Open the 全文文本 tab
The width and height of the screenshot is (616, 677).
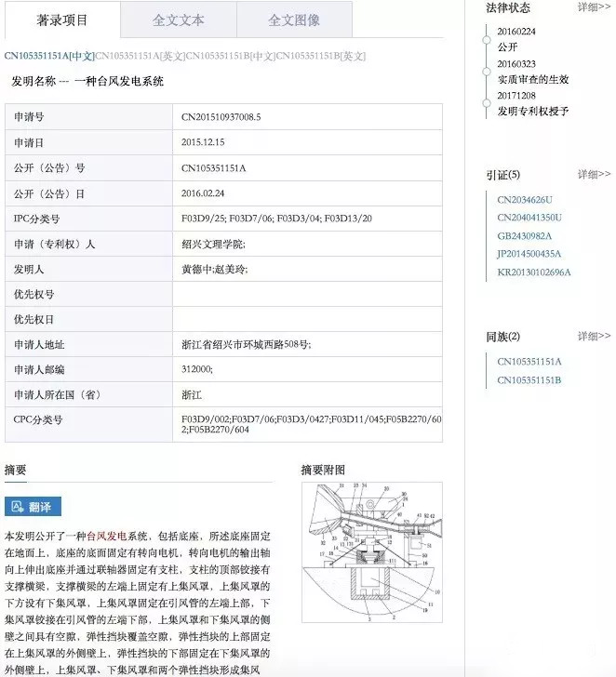click(179, 20)
